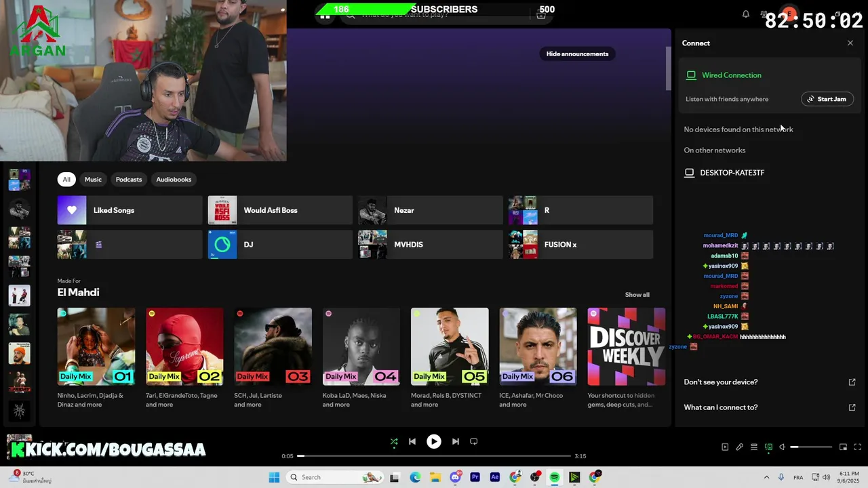Click the Windows taskbar Search box
868x488 pixels.
(x=334, y=477)
